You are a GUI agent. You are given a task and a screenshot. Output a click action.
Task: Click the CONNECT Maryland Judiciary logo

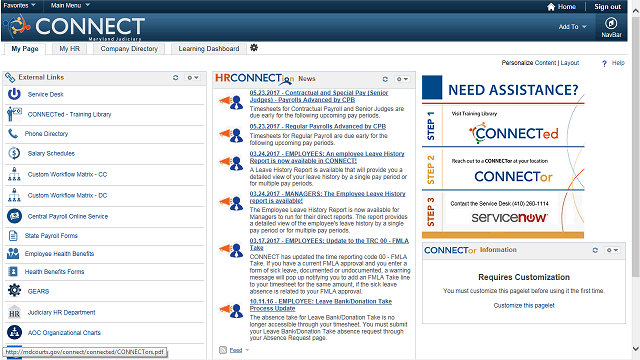tap(74, 27)
